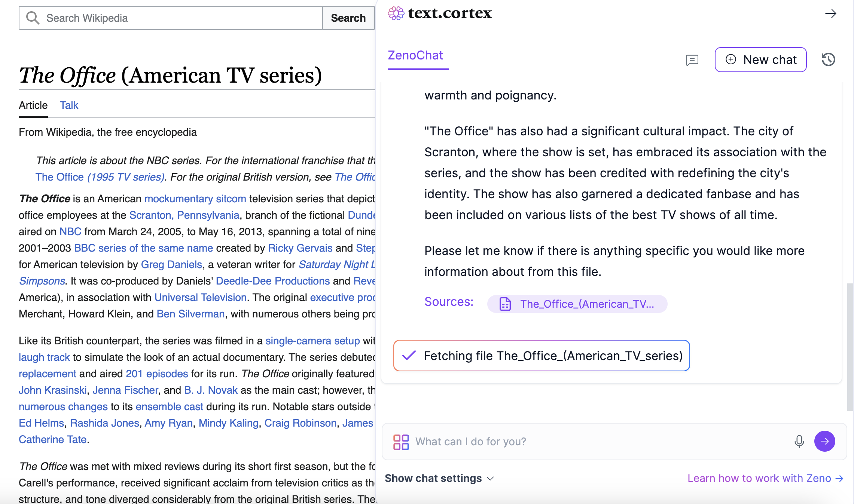The width and height of the screenshot is (854, 504).
Task: Focus the What can I do for you field
Action: point(599,442)
